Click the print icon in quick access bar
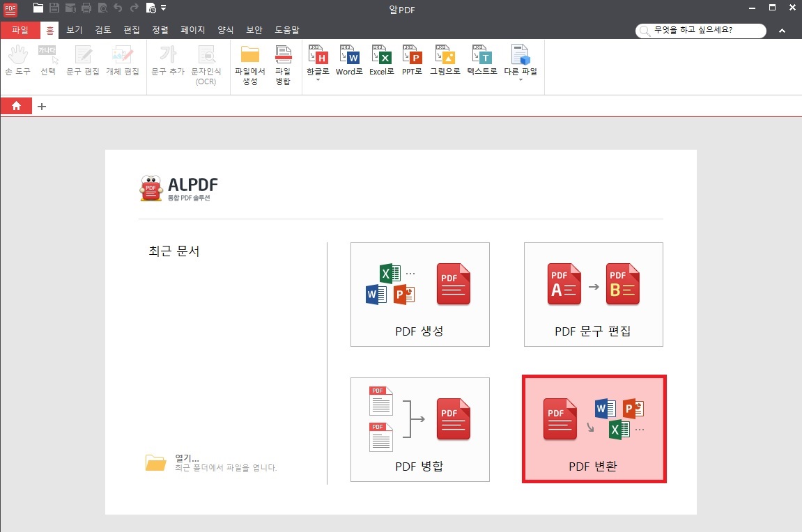Image resolution: width=802 pixels, height=532 pixels. (x=86, y=8)
